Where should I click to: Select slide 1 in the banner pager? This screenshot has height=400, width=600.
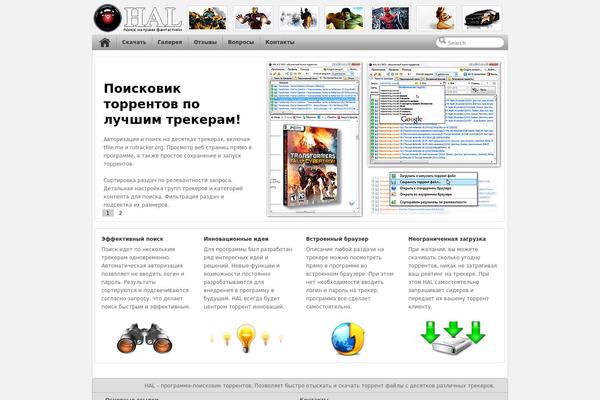[x=108, y=213]
